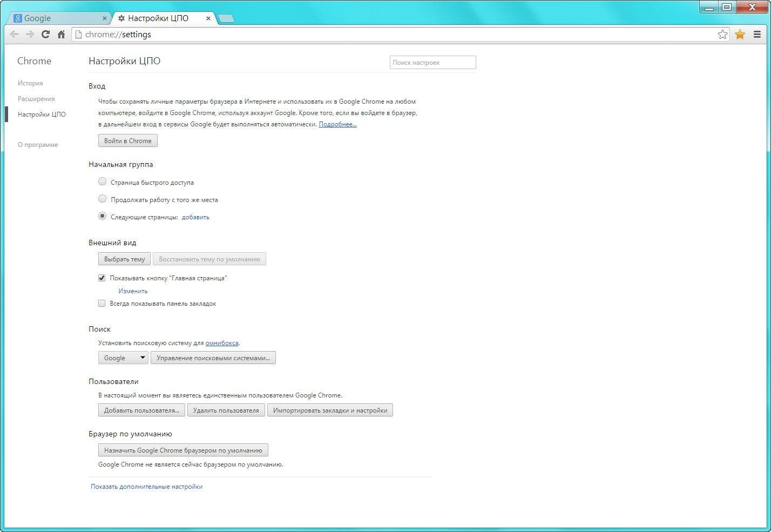Open Расширения in the sidebar
771x532 pixels.
tap(36, 99)
